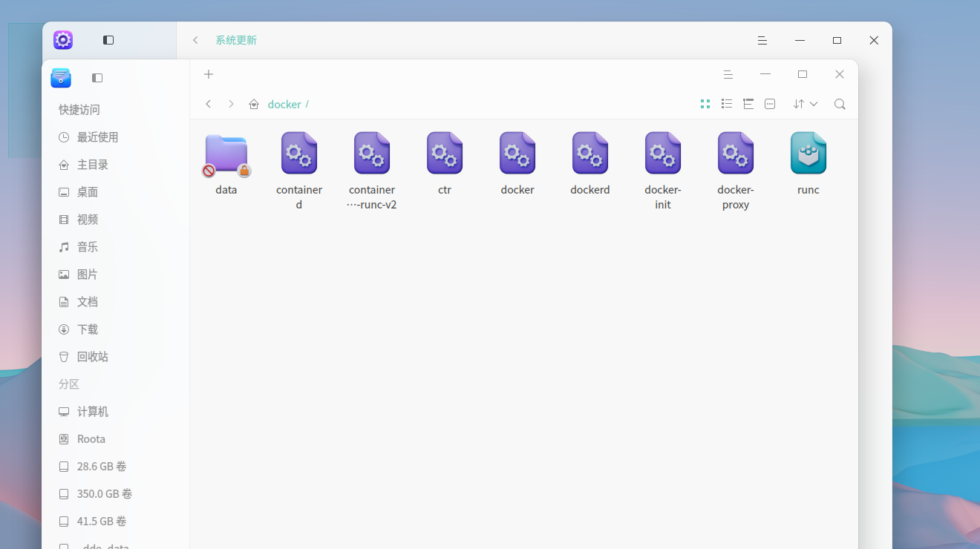This screenshot has height=549, width=980.
Task: Toggle the file manager sidebar
Action: click(x=97, y=78)
